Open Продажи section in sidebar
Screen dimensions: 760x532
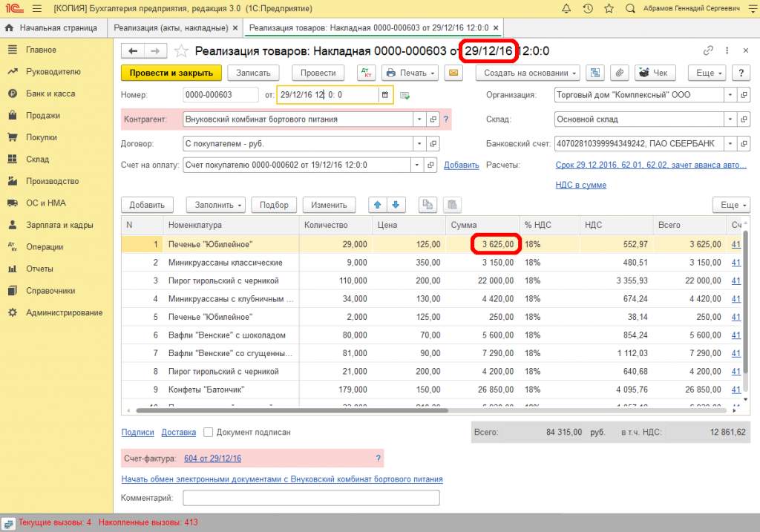(42, 116)
